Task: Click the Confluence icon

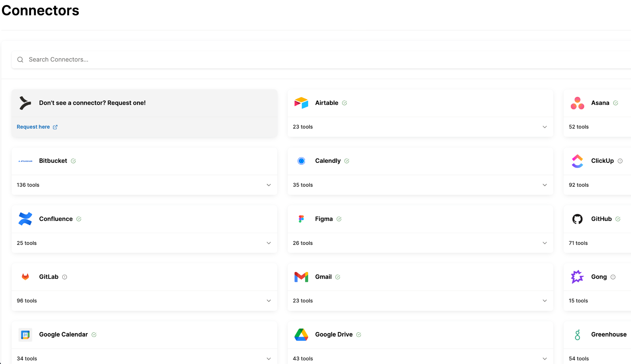Action: coord(25,219)
